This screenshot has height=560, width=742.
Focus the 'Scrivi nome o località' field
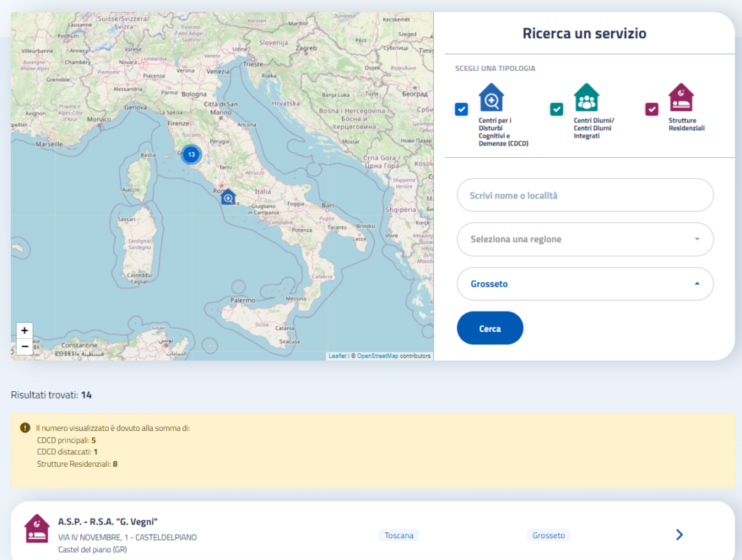[x=585, y=196]
